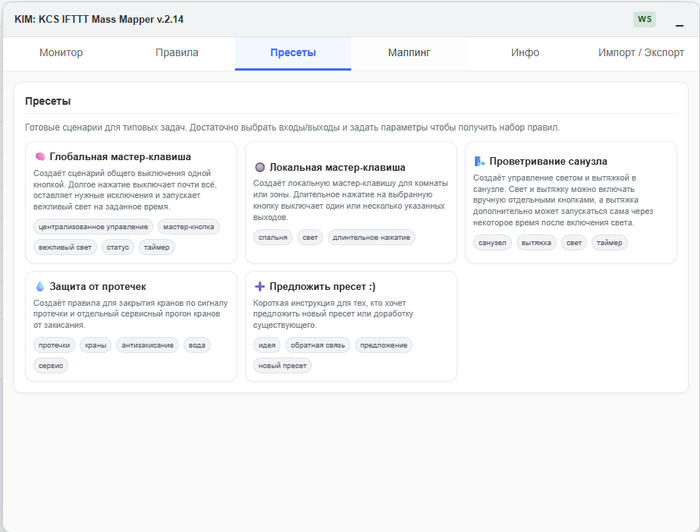Open the Инфо tab
This screenshot has width=700, height=532.
(x=525, y=53)
